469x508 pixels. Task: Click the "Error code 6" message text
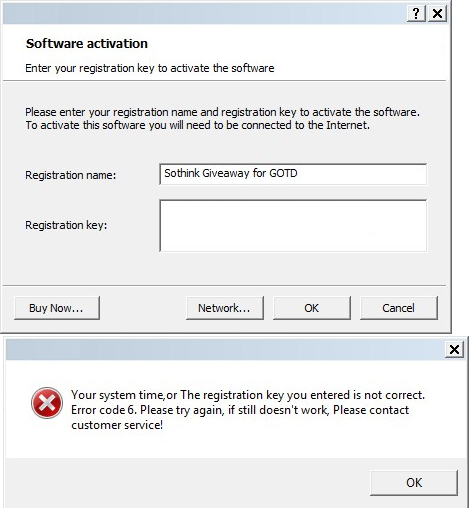(104, 410)
